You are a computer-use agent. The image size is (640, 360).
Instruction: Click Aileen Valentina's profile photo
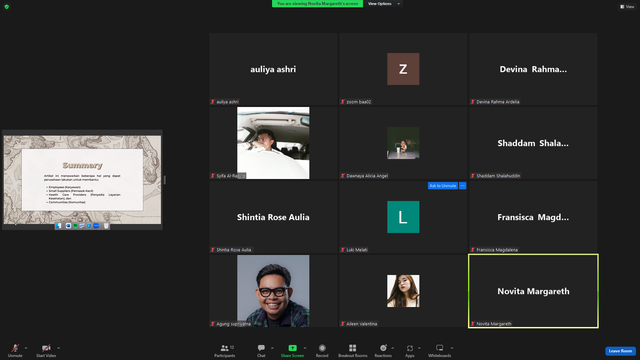coord(403,291)
